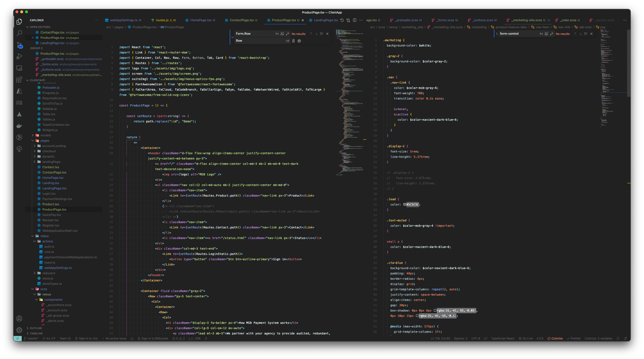Open the Search view in activity bar
The width and height of the screenshot is (644, 359).
[19, 33]
